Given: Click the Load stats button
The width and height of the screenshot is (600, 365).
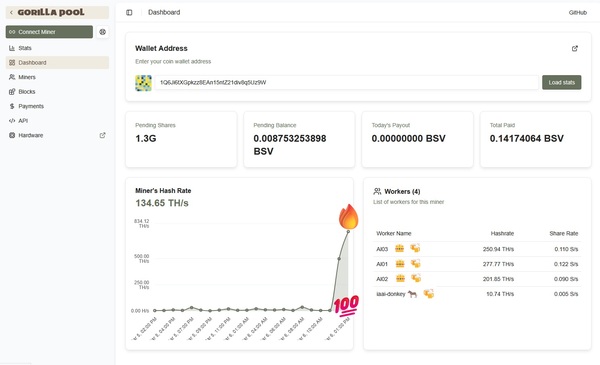Looking at the screenshot, I should (561, 82).
